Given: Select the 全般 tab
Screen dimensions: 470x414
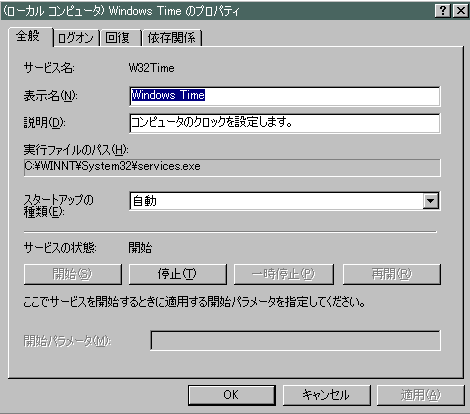Looking at the screenshot, I should pyautogui.click(x=30, y=36).
